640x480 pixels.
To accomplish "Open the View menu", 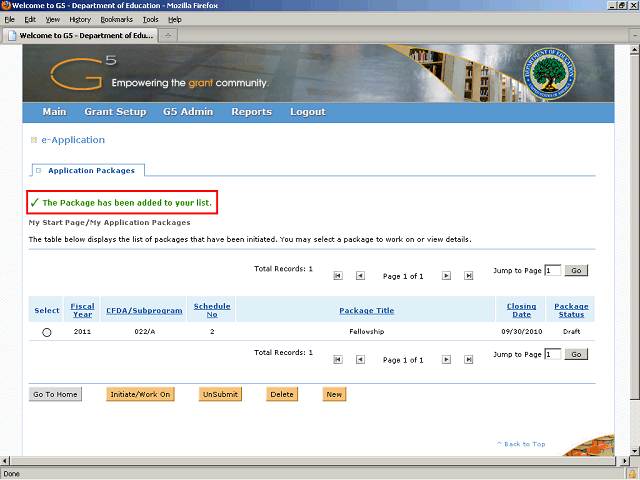I will pos(53,20).
